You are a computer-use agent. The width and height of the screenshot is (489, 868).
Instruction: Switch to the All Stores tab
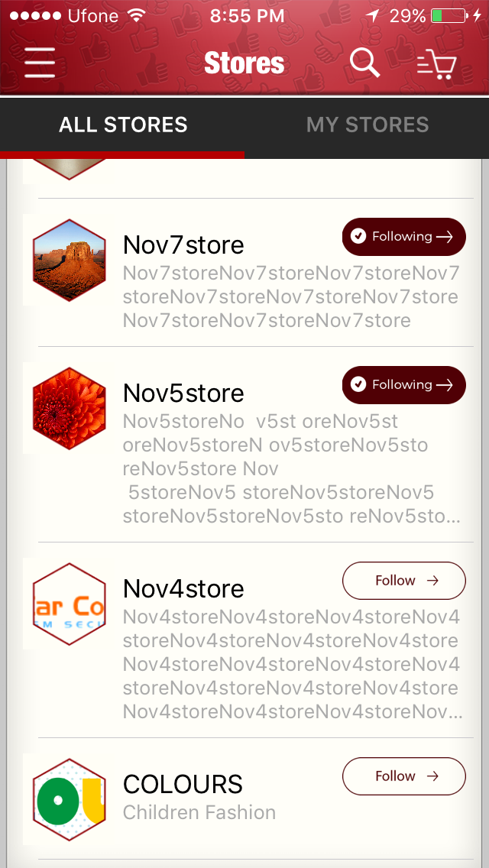123,125
